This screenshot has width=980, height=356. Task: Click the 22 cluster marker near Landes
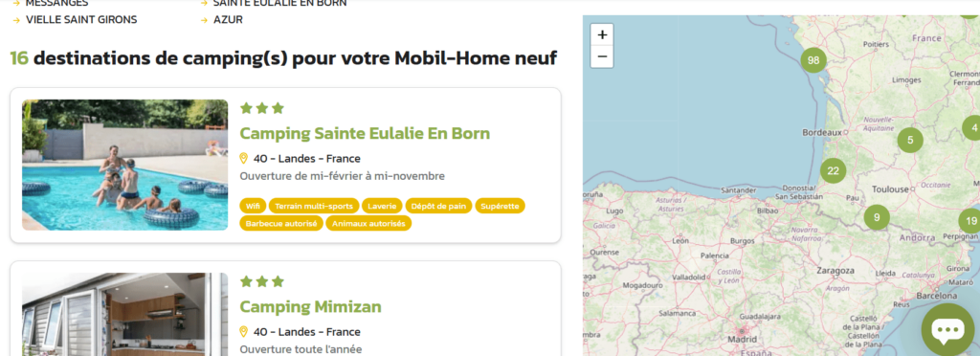tap(833, 170)
